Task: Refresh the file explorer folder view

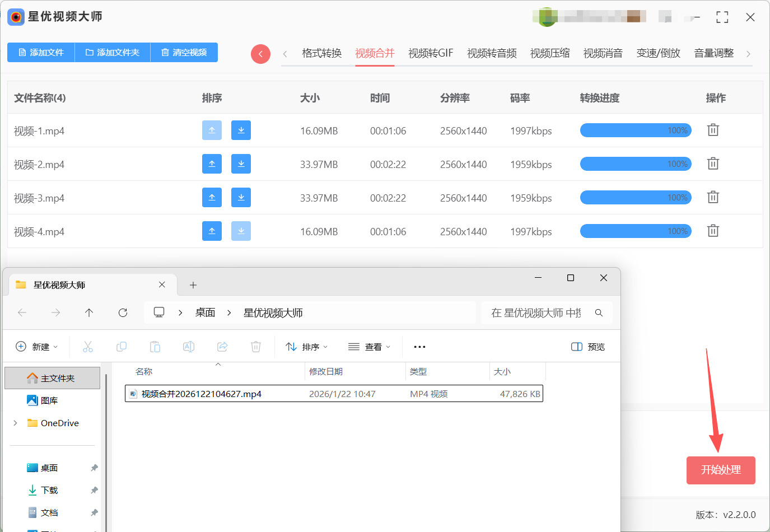Action: pyautogui.click(x=123, y=312)
